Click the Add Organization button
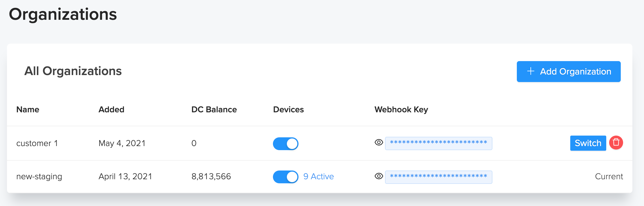Screen dimensions: 644x206 [x=569, y=72]
